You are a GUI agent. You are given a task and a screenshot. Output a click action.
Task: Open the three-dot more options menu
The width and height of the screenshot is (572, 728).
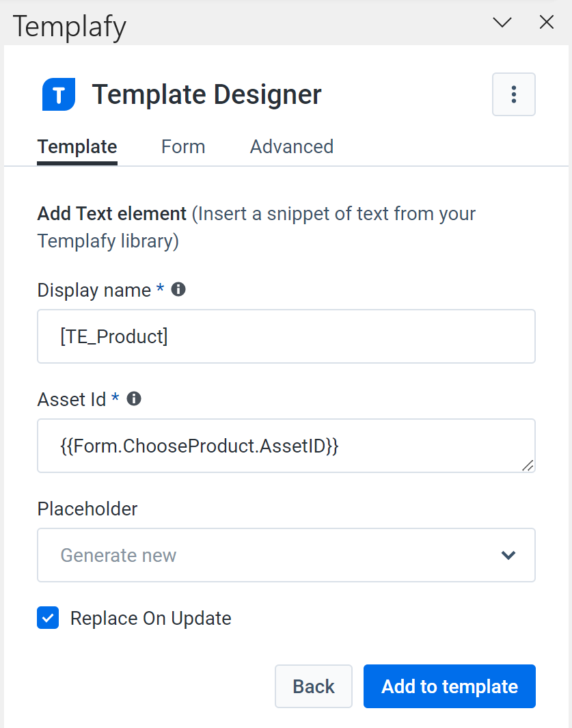(513, 94)
